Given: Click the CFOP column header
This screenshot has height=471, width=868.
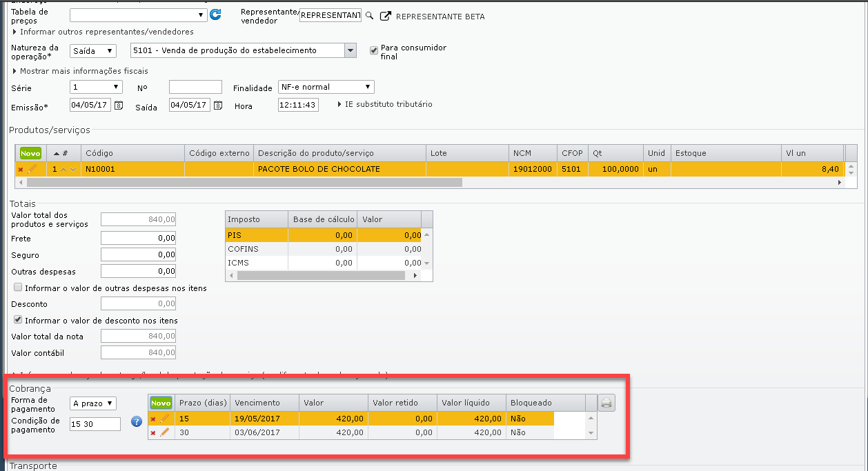Looking at the screenshot, I should 573,153.
